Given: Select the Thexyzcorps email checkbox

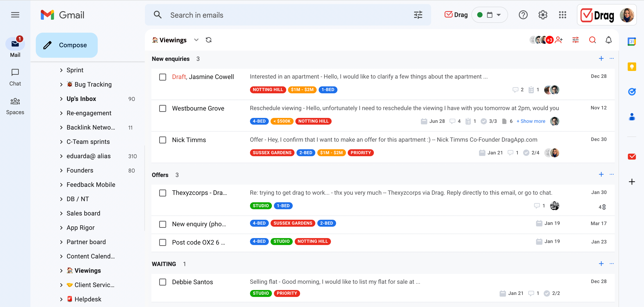Looking at the screenshot, I should coord(163,193).
